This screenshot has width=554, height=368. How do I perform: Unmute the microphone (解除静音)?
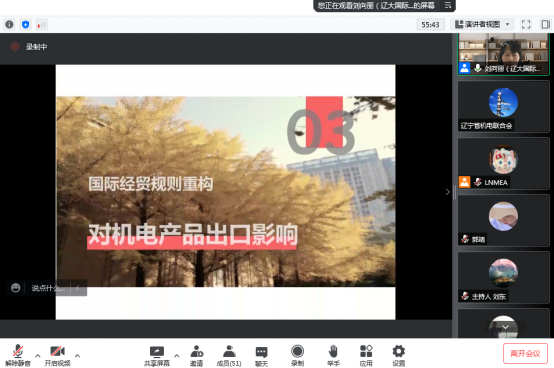[x=18, y=356]
